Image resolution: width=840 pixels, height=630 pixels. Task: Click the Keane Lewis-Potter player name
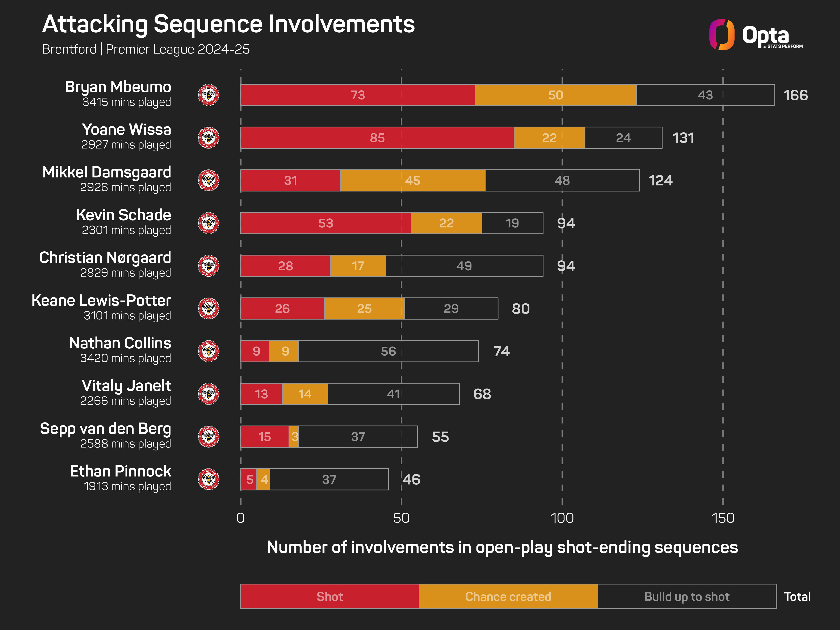(x=101, y=300)
